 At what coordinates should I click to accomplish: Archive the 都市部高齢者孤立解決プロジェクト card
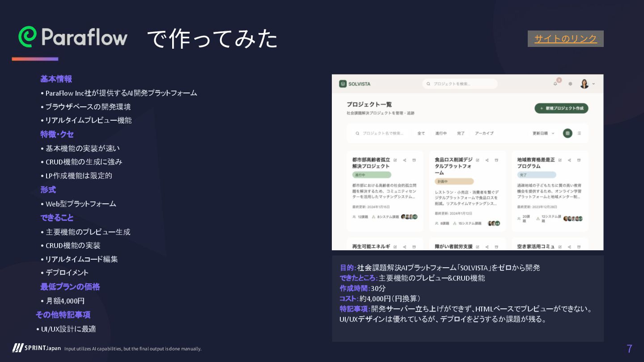414,160
